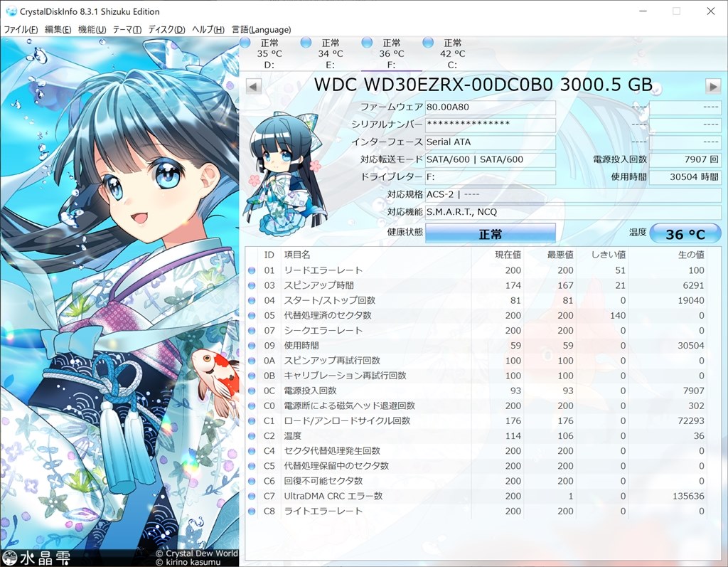Click the status dot for attribute C7 UltraDMA CRC
This screenshot has height=567, width=728.
(x=252, y=496)
